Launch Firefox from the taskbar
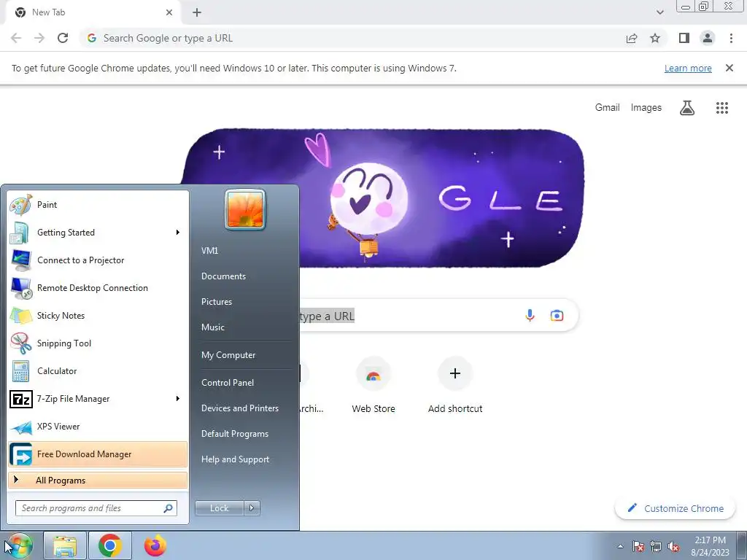 point(155,545)
